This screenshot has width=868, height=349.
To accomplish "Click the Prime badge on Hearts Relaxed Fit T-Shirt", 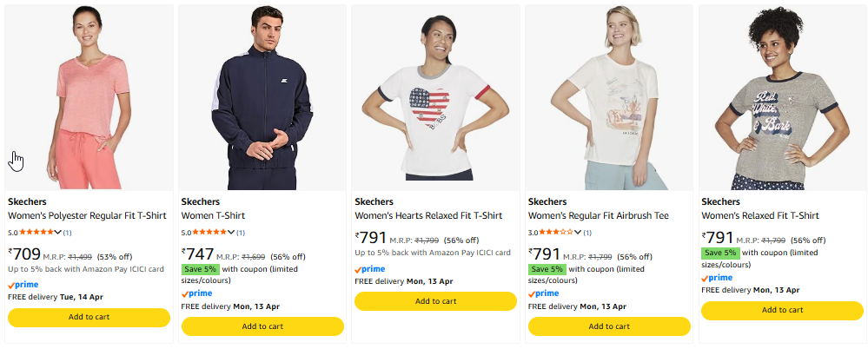I will [370, 269].
